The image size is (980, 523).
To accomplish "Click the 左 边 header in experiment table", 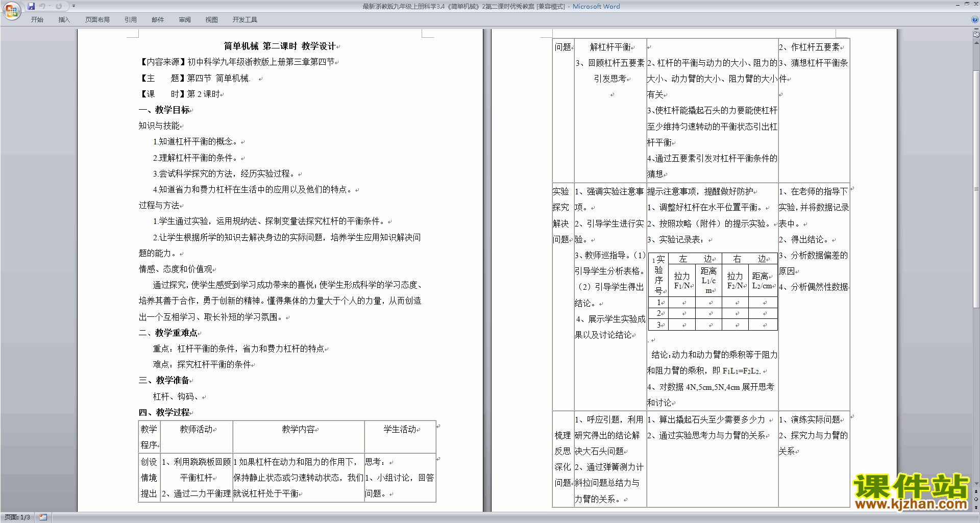I will (x=695, y=259).
